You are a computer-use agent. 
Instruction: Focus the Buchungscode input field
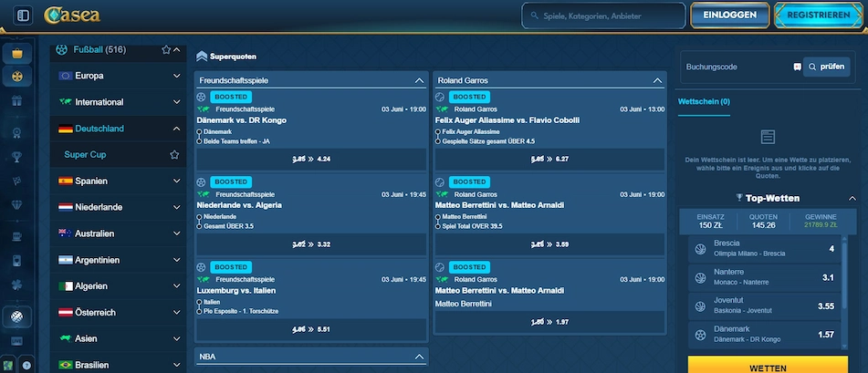(737, 67)
